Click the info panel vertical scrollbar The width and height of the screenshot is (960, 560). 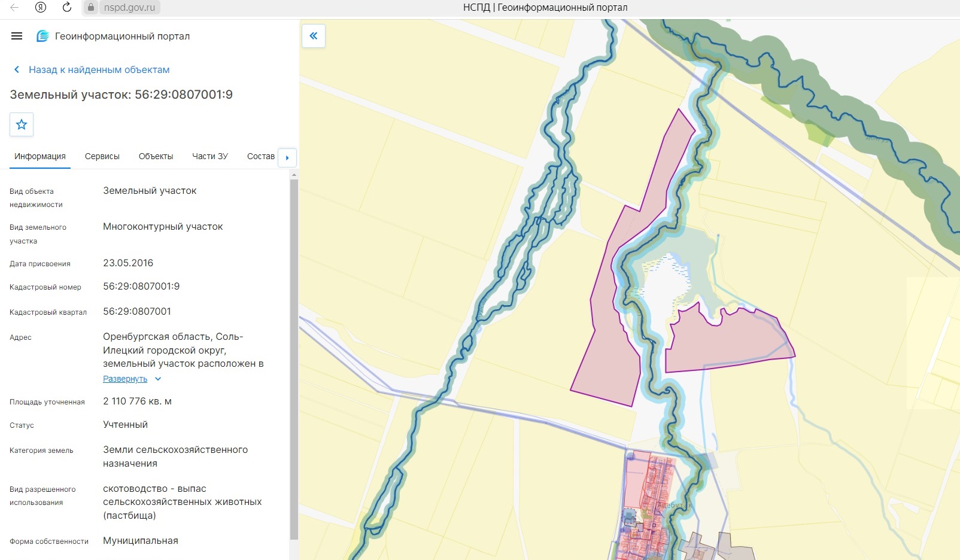[x=294, y=359]
